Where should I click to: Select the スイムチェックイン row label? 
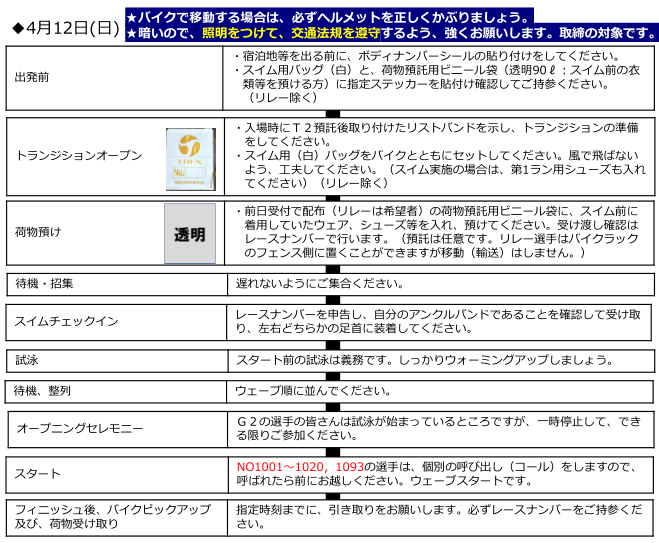(x=67, y=321)
